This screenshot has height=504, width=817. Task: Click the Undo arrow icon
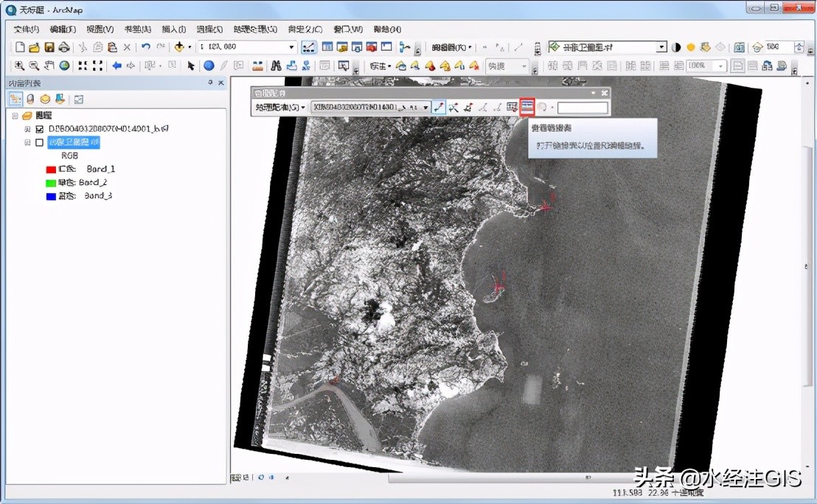pos(145,47)
